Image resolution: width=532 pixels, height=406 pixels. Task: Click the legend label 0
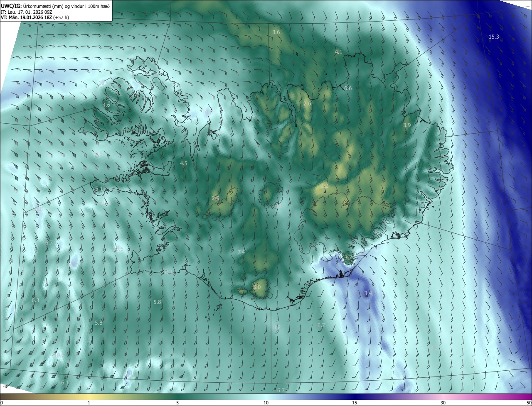pyautogui.click(x=2, y=403)
